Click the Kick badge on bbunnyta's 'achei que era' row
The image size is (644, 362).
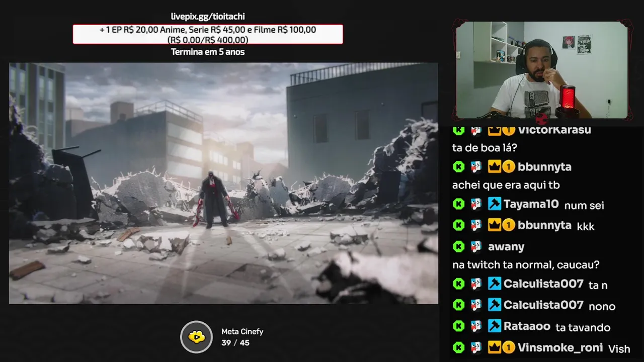(x=458, y=166)
